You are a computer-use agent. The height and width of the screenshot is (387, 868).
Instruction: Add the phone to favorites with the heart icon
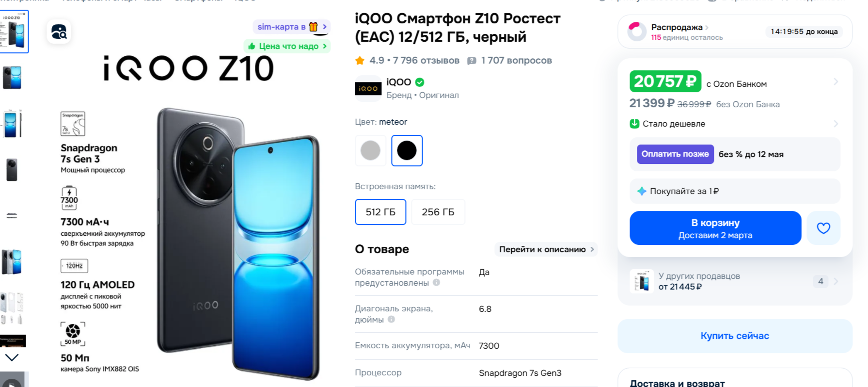click(823, 228)
